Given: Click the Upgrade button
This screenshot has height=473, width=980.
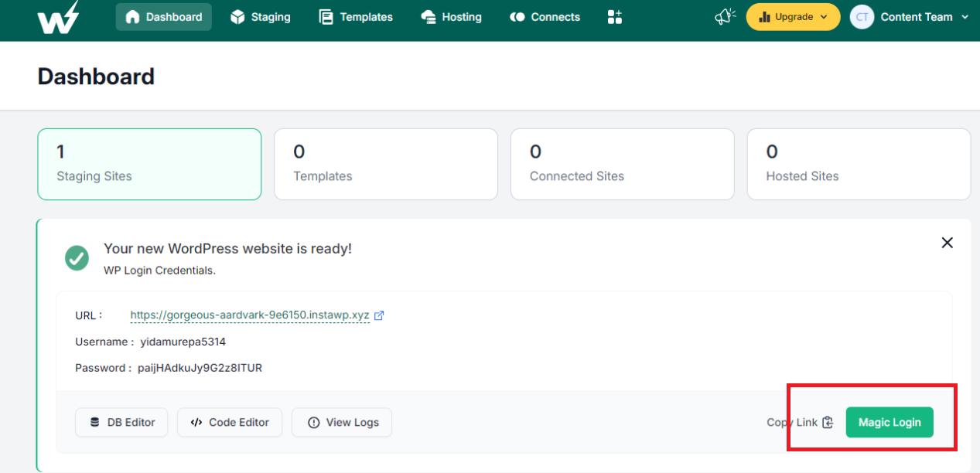Looking at the screenshot, I should (793, 17).
